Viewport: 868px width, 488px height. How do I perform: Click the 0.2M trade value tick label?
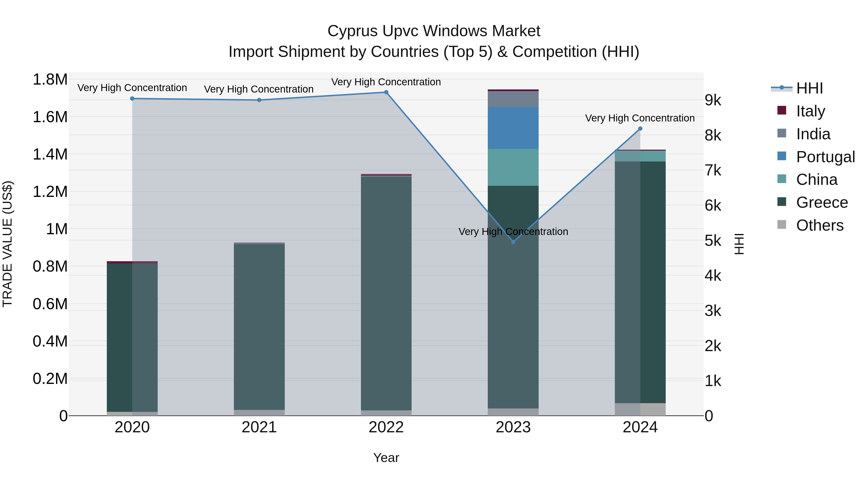[x=50, y=379]
